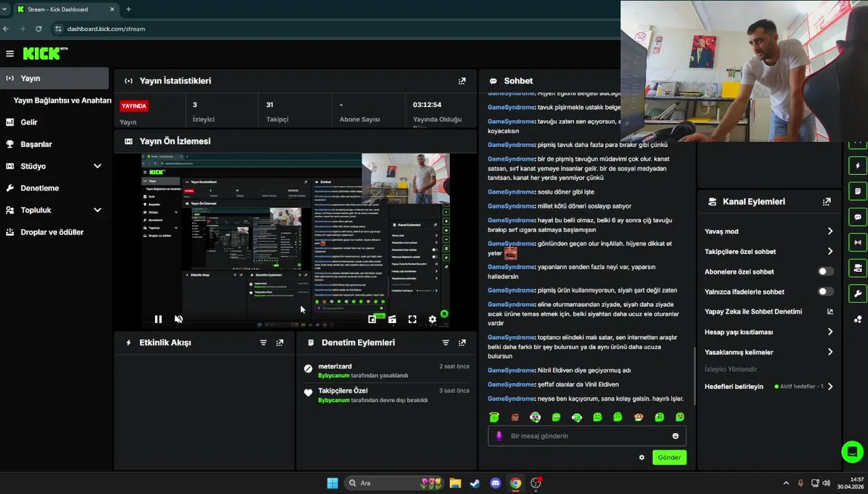Click the Takipçilere Özel moderation entry
The image size is (868, 494).
(x=387, y=395)
